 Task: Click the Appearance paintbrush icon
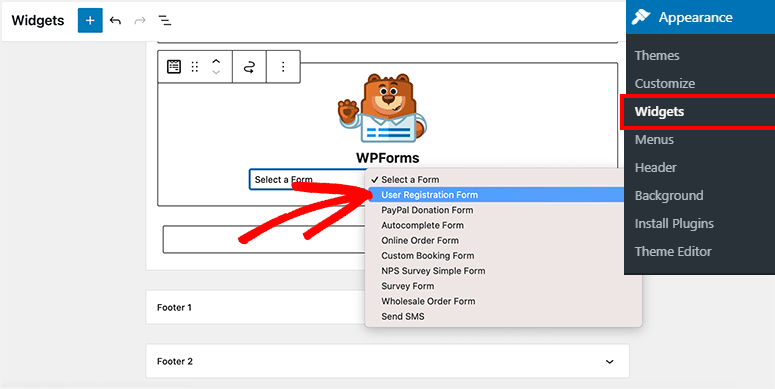pos(641,17)
